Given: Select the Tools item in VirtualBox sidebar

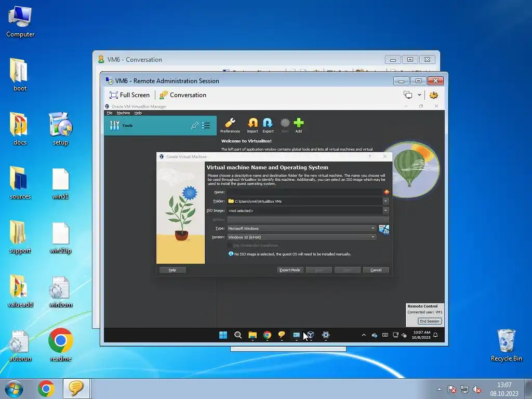Looking at the screenshot, I should pyautogui.click(x=160, y=126).
